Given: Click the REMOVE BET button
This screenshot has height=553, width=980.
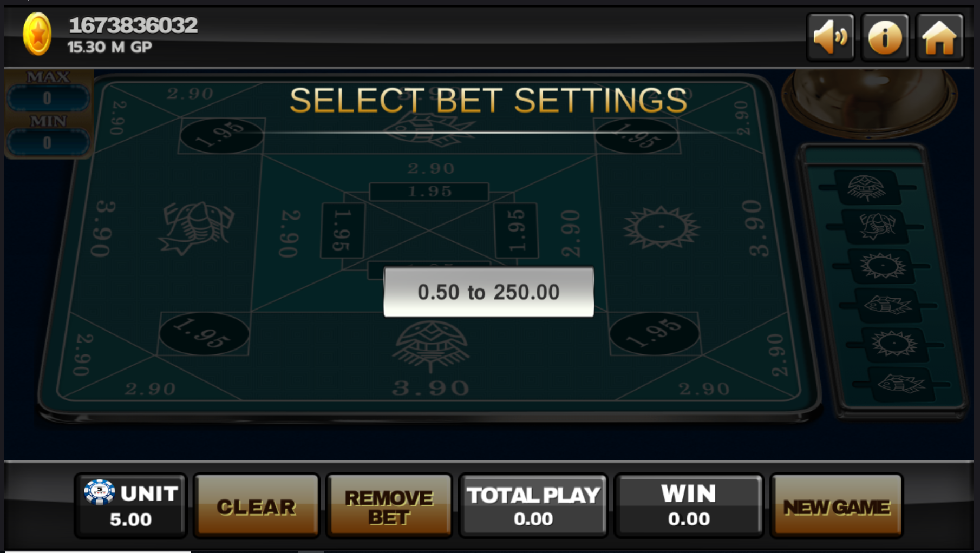Looking at the screenshot, I should tap(389, 506).
